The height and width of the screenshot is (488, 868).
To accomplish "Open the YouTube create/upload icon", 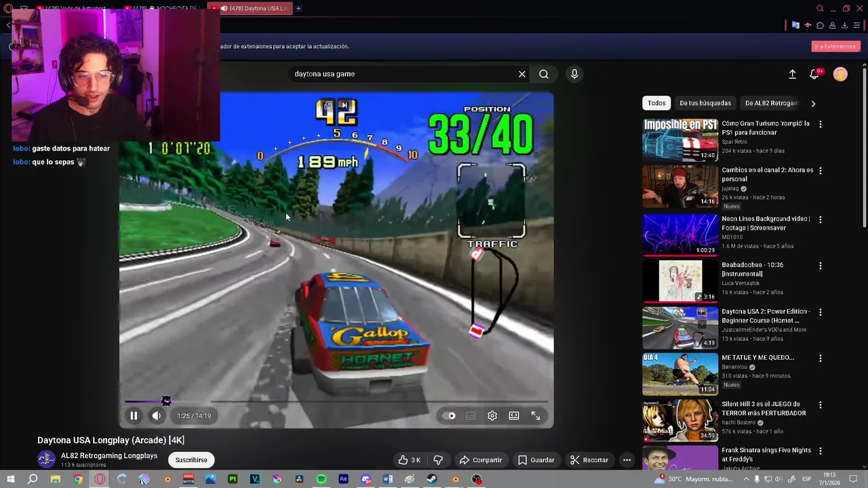I will [x=792, y=74].
